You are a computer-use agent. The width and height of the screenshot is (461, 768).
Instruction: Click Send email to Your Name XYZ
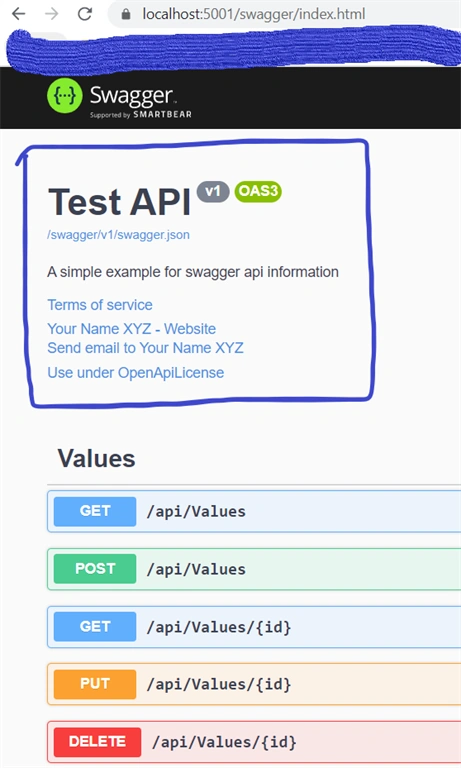pos(145,348)
